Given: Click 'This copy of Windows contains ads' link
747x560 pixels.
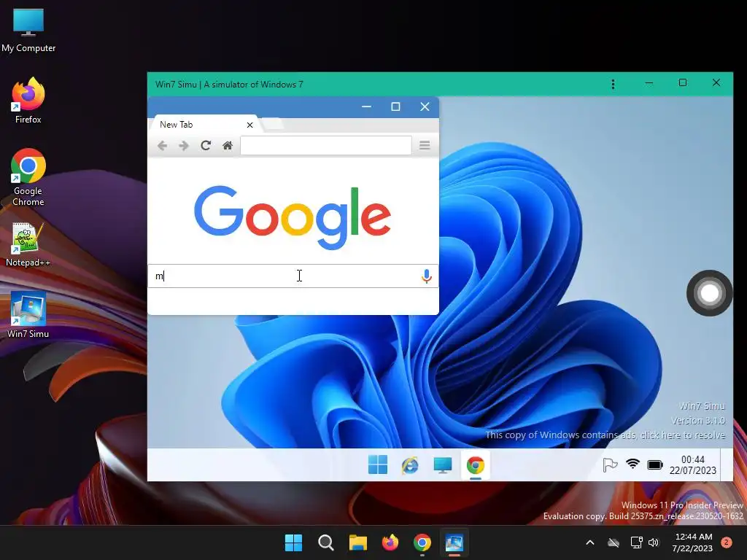Looking at the screenshot, I should point(605,435).
